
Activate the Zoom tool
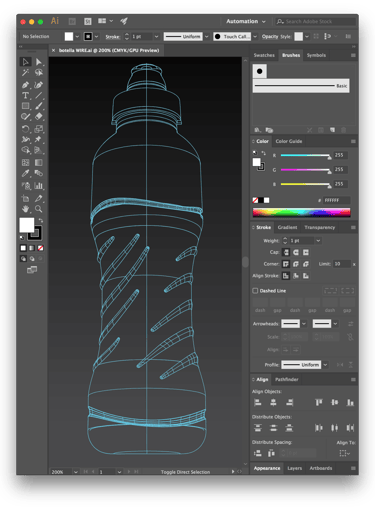pos(39,209)
